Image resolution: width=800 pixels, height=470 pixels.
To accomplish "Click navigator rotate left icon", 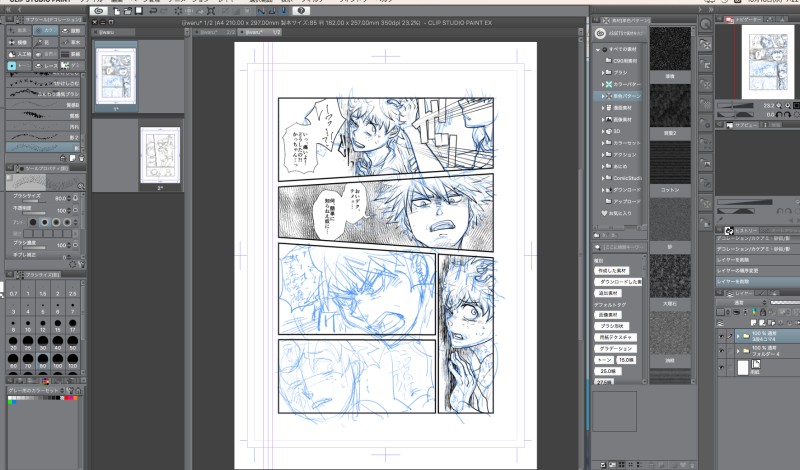I will 779,115.
